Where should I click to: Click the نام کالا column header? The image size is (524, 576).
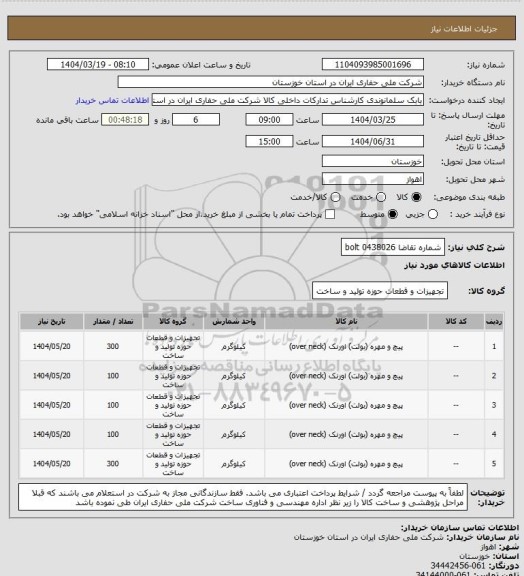(x=346, y=321)
